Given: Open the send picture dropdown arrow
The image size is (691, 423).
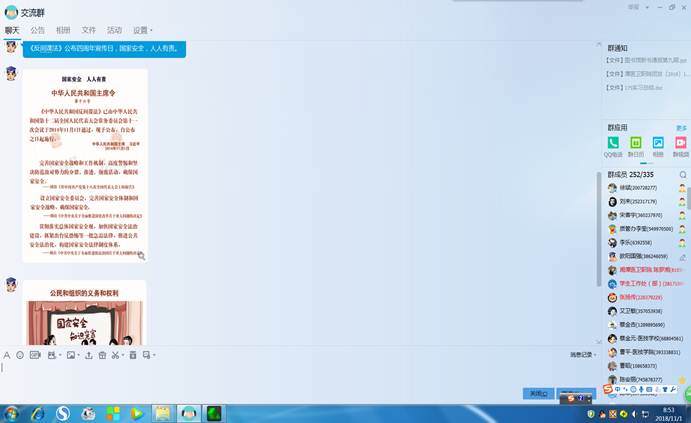Looking at the screenshot, I should pyautogui.click(x=77, y=355).
